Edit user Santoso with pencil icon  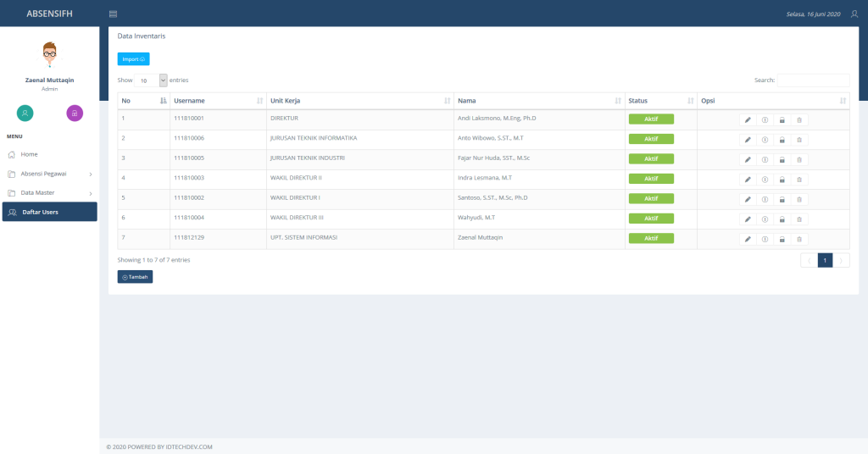point(748,200)
